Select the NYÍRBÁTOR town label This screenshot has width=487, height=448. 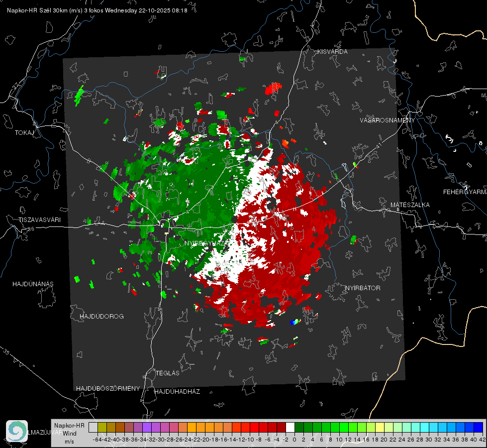[363, 288]
